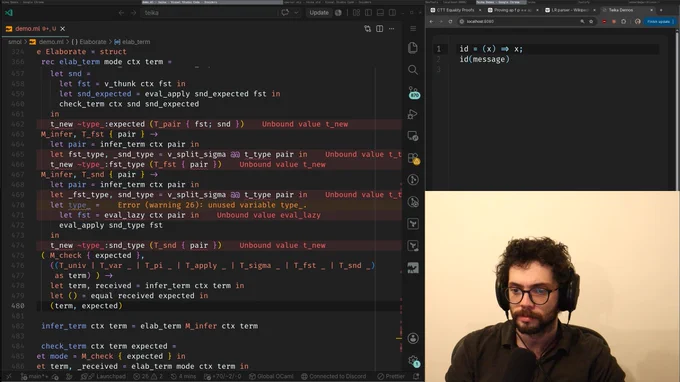Open notifications bell in status bar
This screenshot has width=680, height=382.
pos(416,376)
